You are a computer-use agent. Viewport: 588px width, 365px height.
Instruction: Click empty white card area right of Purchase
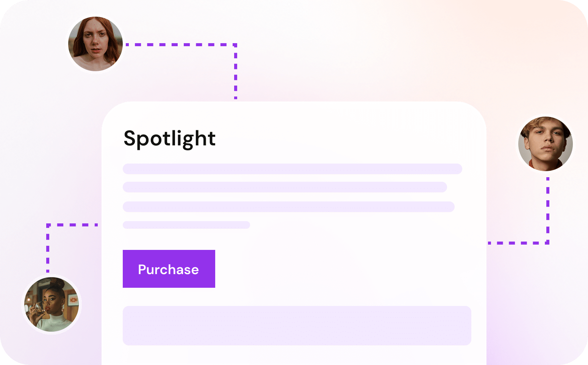(341, 269)
